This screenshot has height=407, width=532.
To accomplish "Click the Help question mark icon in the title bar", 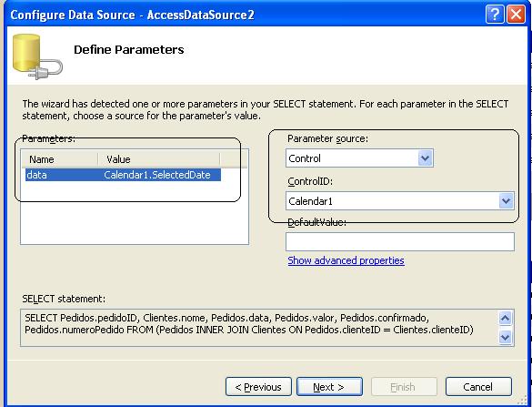I will click(495, 15).
